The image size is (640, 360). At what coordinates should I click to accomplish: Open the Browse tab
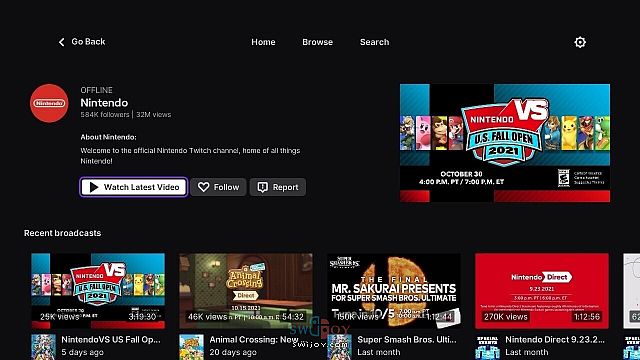tap(318, 42)
